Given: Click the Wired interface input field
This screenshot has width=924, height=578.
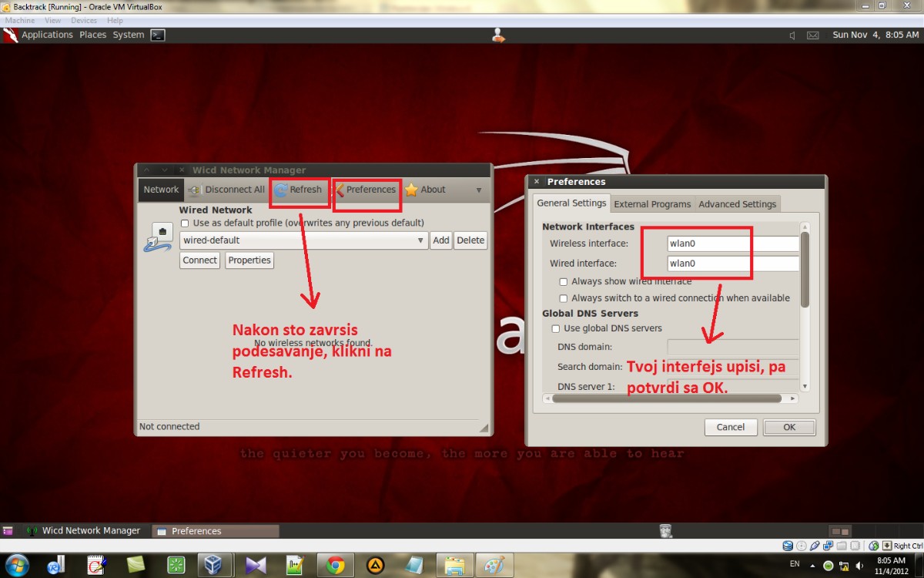Looking at the screenshot, I should tap(733, 264).
